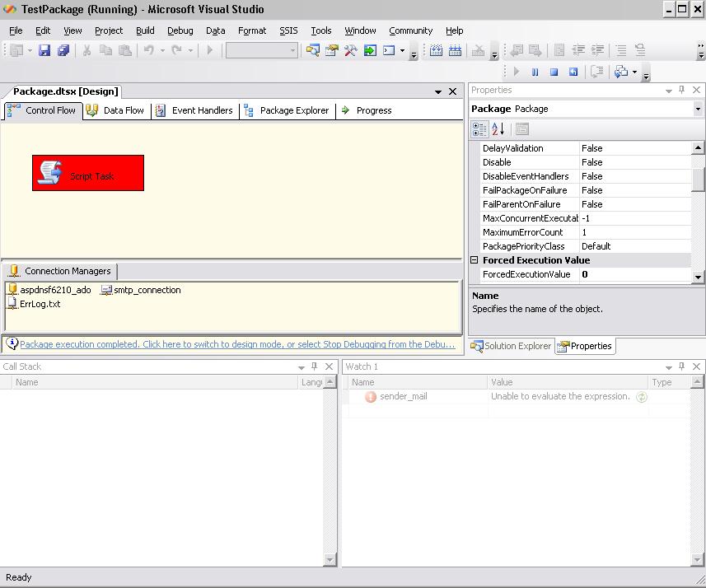Image resolution: width=706 pixels, height=588 pixels.
Task: Switch properties to Categorized view icon
Action: 479,129
